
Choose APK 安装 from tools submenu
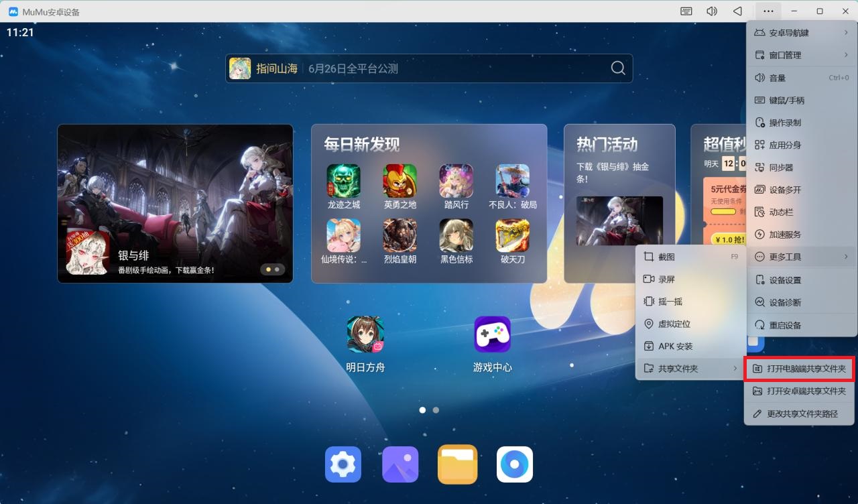tap(690, 346)
